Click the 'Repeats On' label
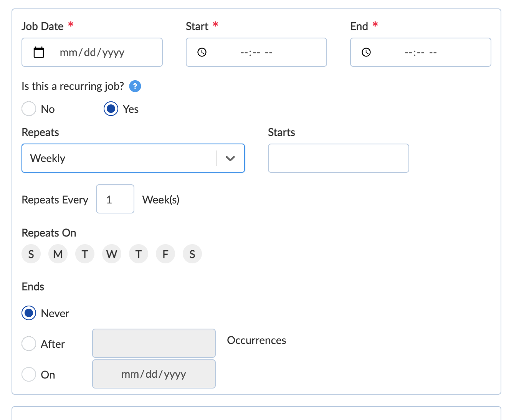The height and width of the screenshot is (420, 529). (x=49, y=233)
